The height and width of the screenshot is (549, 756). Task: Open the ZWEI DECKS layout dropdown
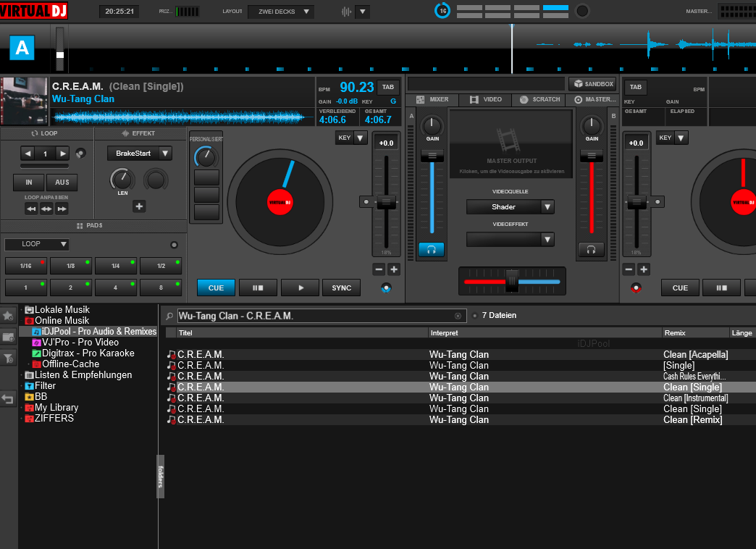click(x=281, y=12)
